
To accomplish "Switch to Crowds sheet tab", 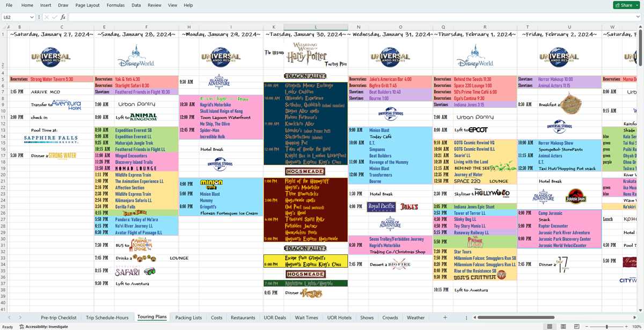I will (x=390, y=318).
